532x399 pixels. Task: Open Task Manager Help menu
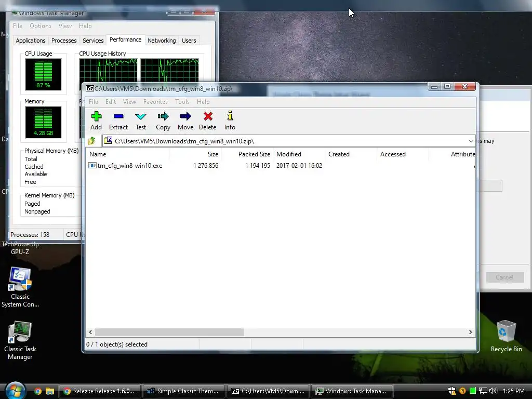click(85, 26)
